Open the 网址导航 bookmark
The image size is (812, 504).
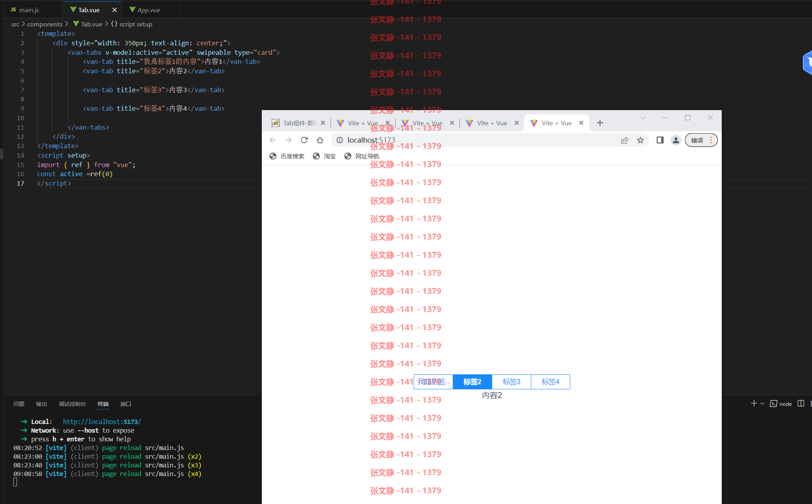(362, 156)
